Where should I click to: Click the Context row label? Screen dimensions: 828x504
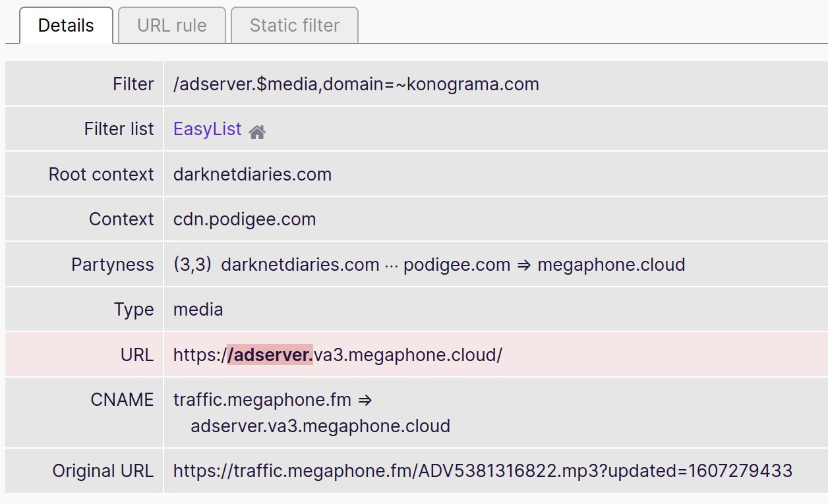(x=122, y=219)
